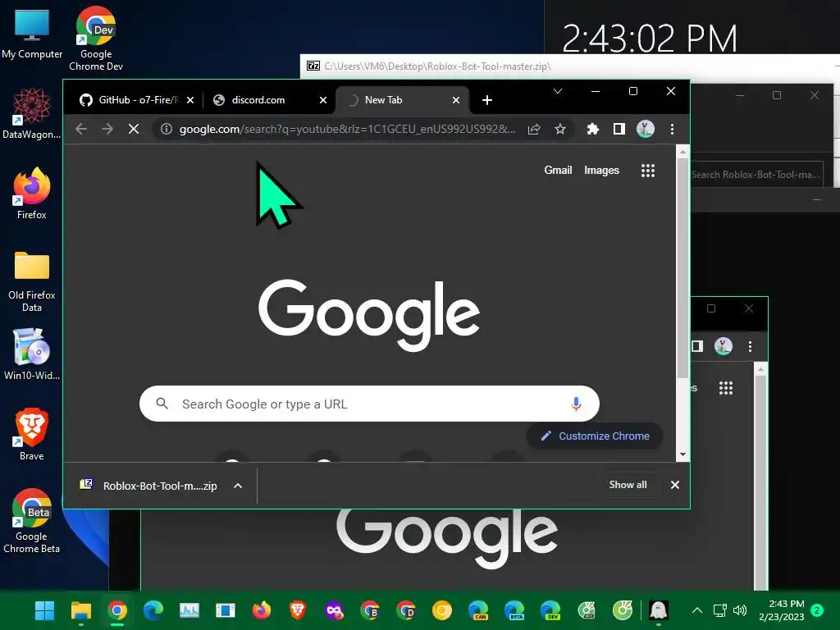840x630 pixels.
Task: Close the downloads bar
Action: pos(675,485)
